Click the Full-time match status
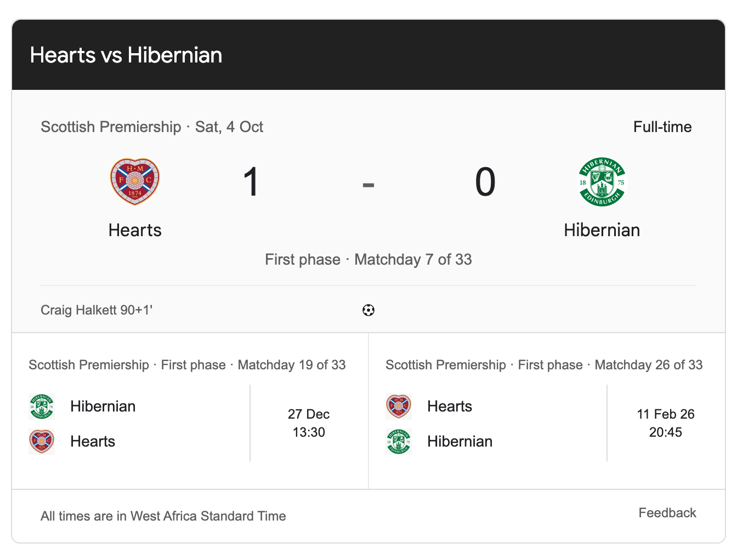This screenshot has width=737, height=560. click(x=662, y=127)
